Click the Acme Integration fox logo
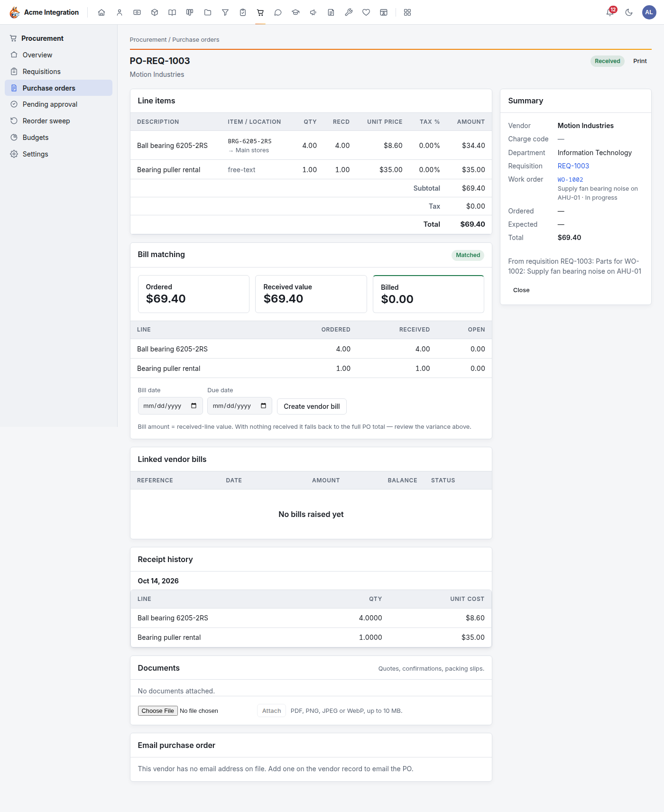This screenshot has width=664, height=812. click(x=15, y=12)
